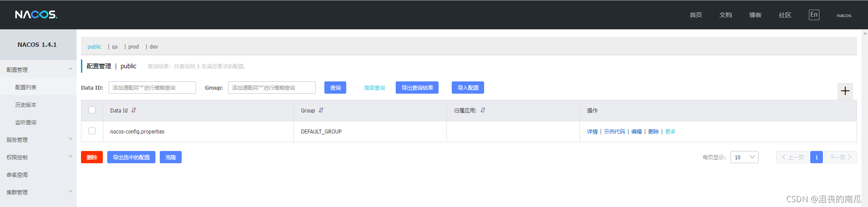The image size is (868, 207).
Task: Open 社区 in the top navigation
Action: (x=785, y=15)
